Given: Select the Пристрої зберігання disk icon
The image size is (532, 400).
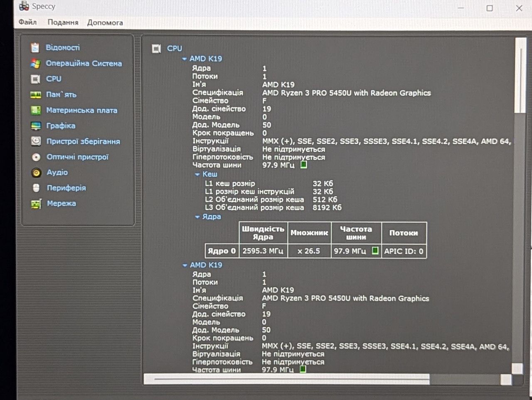Looking at the screenshot, I should [36, 141].
